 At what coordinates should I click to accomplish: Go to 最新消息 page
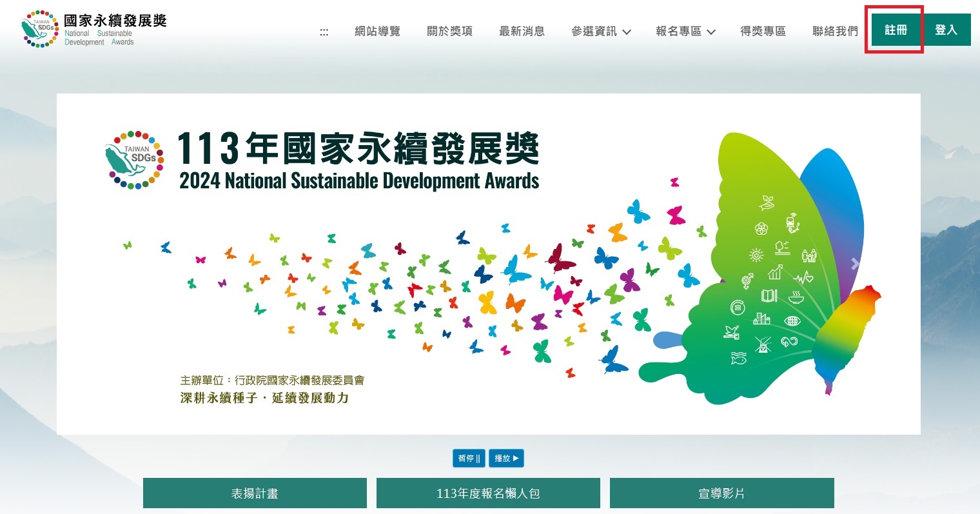click(x=522, y=31)
